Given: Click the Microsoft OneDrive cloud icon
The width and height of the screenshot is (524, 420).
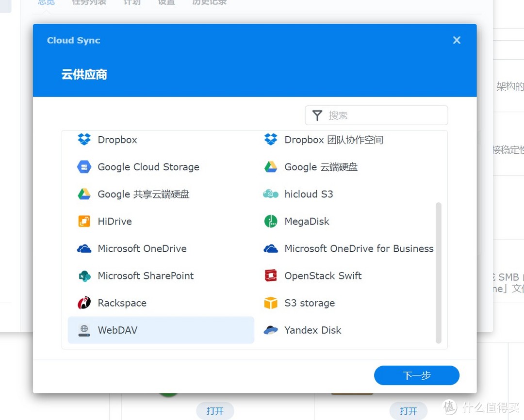Looking at the screenshot, I should tap(84, 249).
